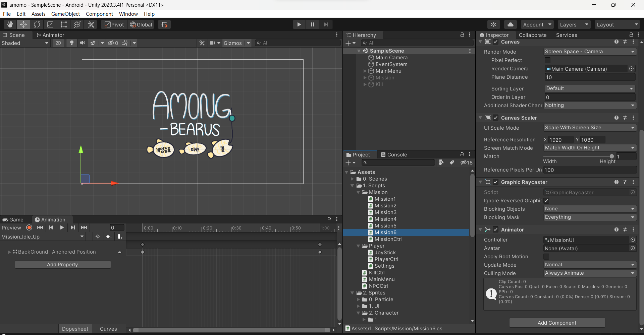Lock the Inspector panel
The width and height of the screenshot is (644, 335).
(x=631, y=35)
